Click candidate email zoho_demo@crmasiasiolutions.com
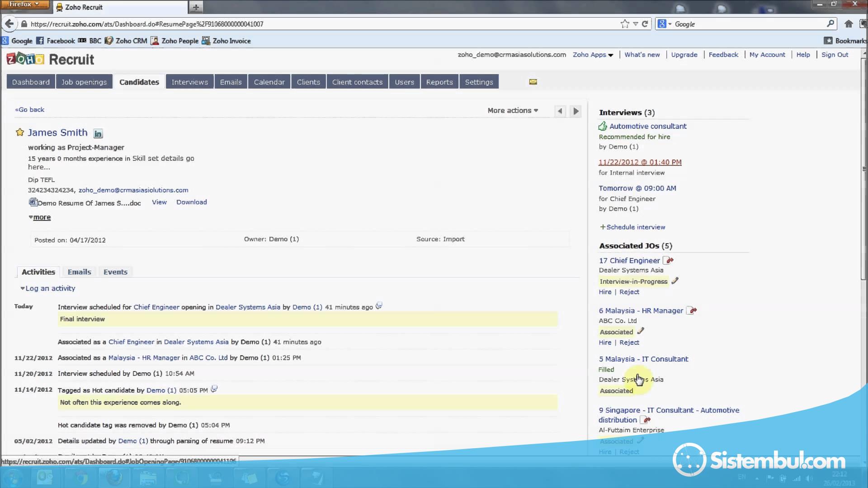The image size is (868, 488). [133, 190]
